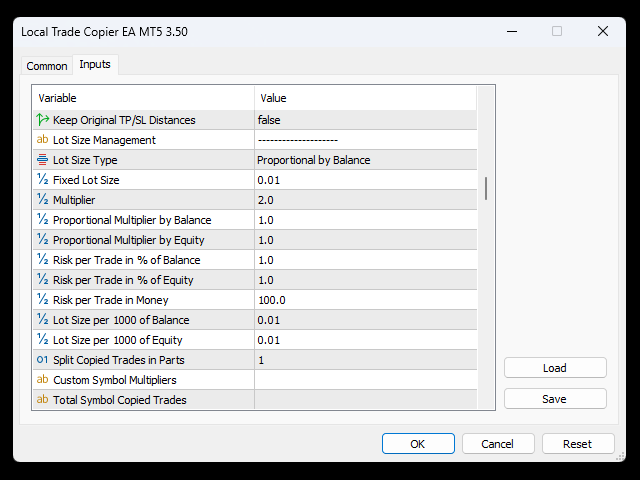Select the Split Copied Trades in Parts label
Viewport: 640px width, 480px height.
[x=119, y=360]
